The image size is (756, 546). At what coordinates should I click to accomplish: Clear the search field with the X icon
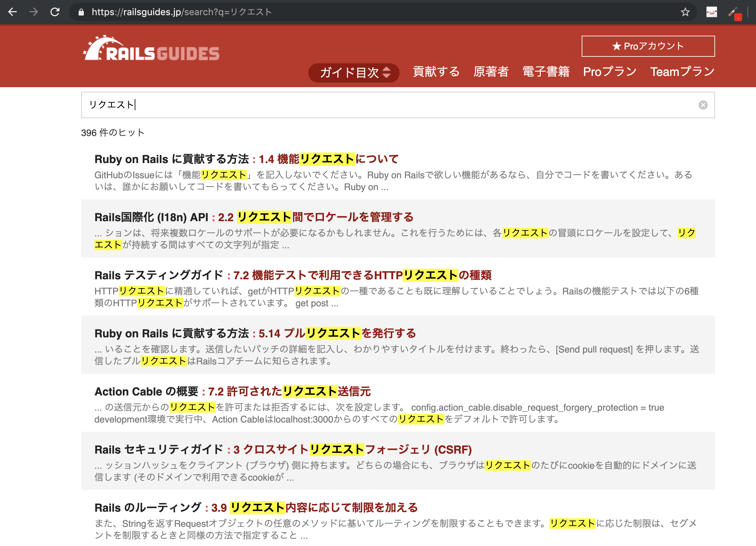click(x=703, y=105)
